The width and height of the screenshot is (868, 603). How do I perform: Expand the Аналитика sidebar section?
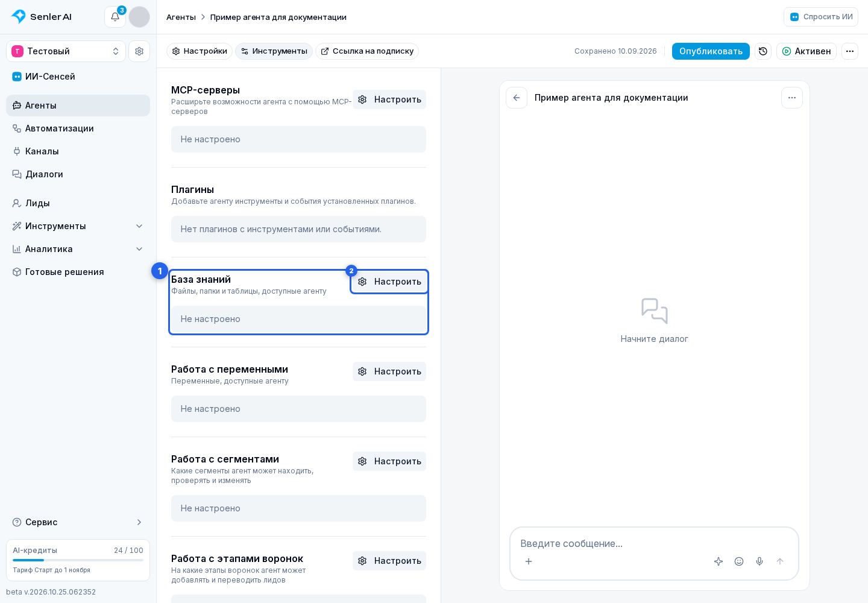(78, 249)
